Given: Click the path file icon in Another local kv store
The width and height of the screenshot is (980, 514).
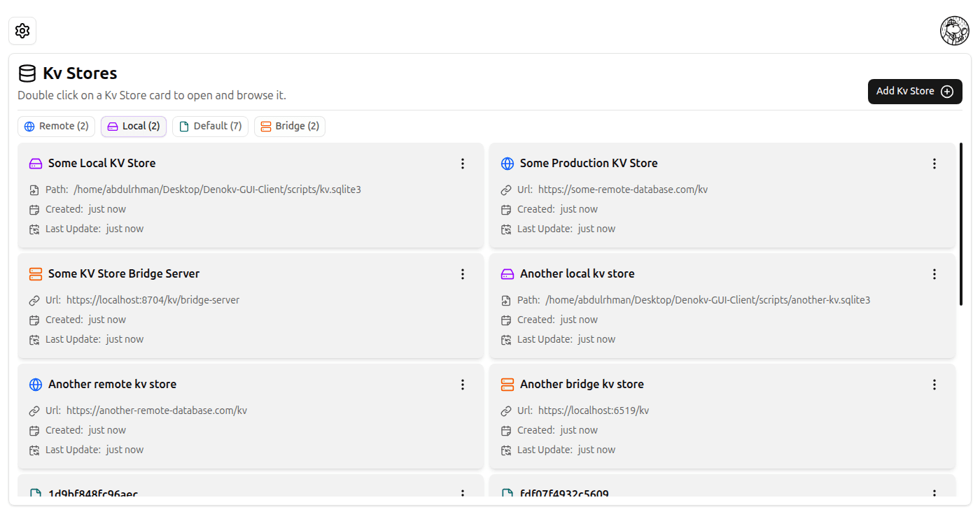Looking at the screenshot, I should pos(506,301).
